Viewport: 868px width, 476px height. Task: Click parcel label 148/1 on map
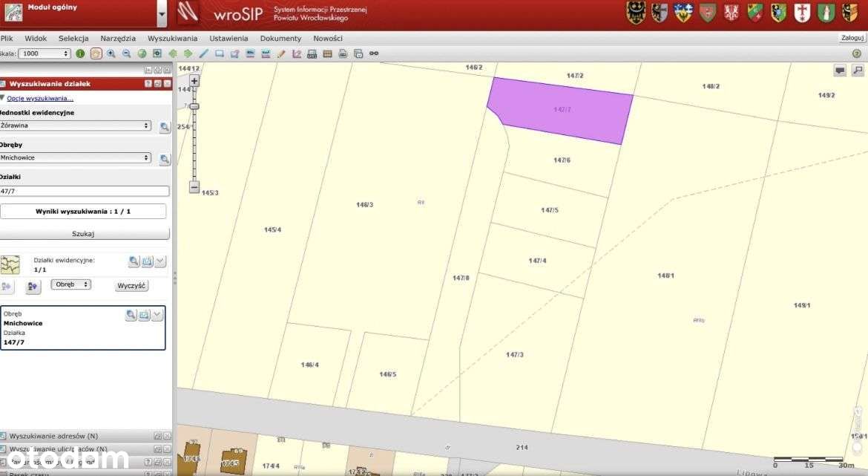tap(665, 276)
